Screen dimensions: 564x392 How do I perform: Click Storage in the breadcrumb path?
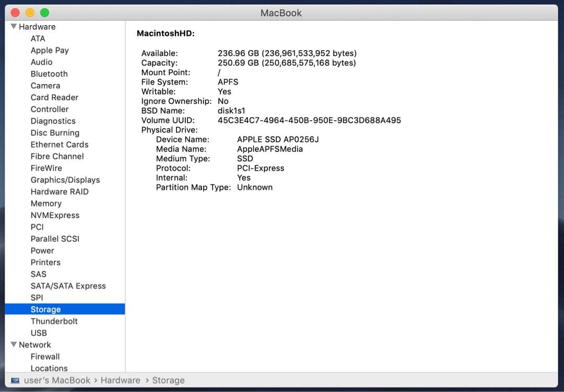168,380
